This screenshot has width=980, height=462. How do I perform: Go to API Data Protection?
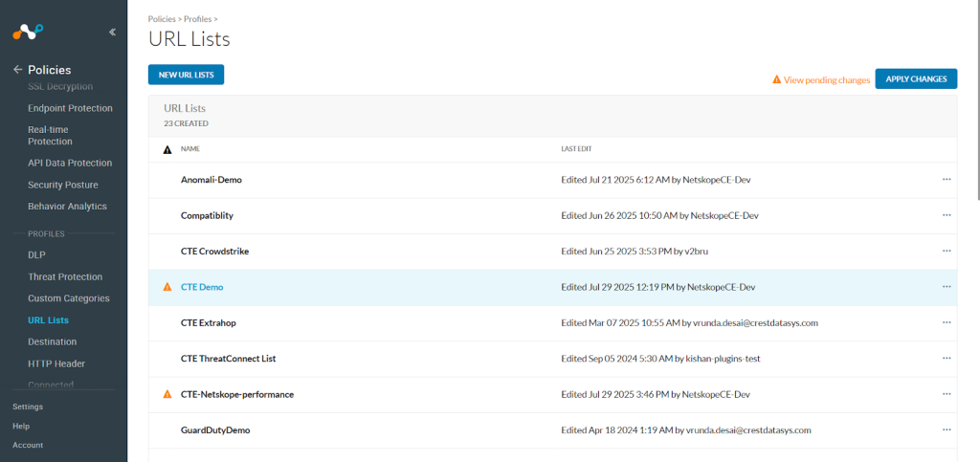click(x=70, y=163)
